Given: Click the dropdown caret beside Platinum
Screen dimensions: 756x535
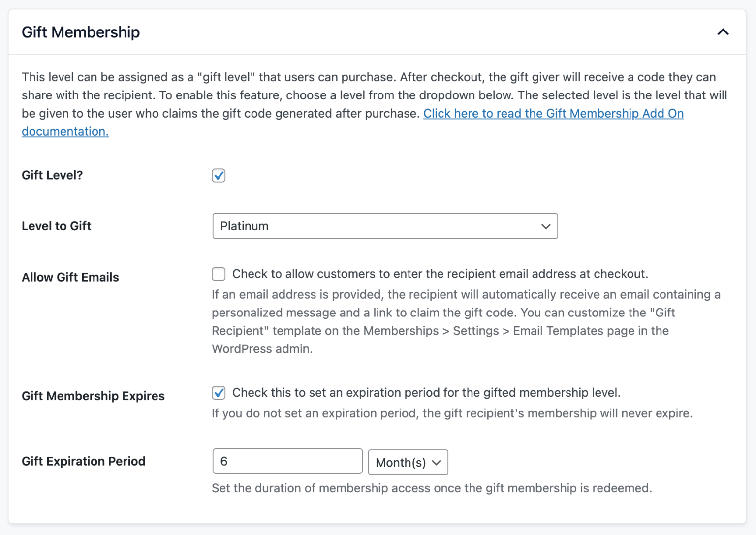Looking at the screenshot, I should (x=545, y=226).
